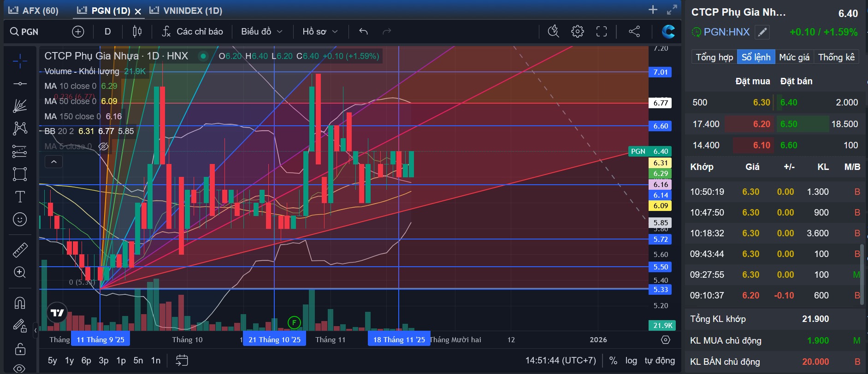The height and width of the screenshot is (374, 868).
Task: Select the ruler measure tool
Action: pos(20,250)
